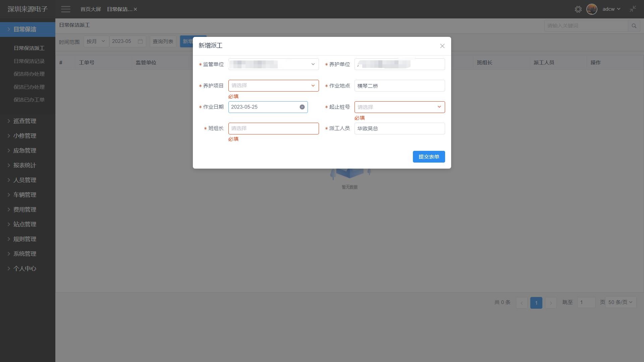Open the 养护项目 dropdown
Image resolution: width=644 pixels, height=362 pixels.
(x=273, y=86)
